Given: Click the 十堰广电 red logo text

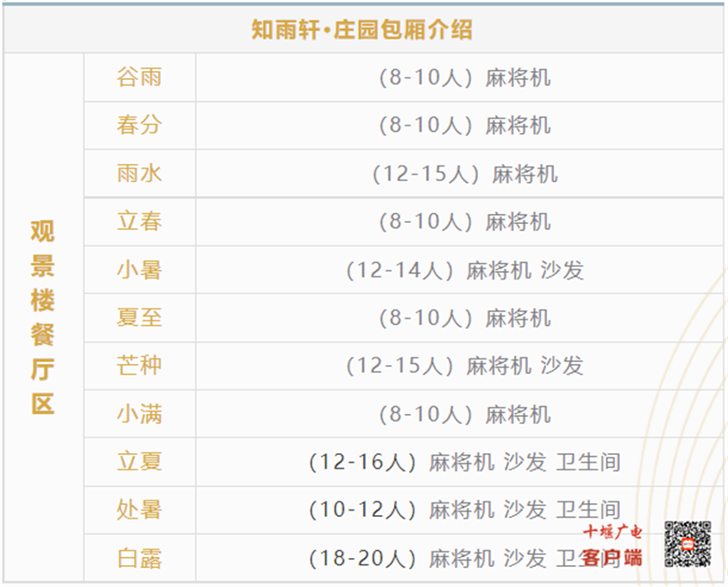Looking at the screenshot, I should pos(612,531).
